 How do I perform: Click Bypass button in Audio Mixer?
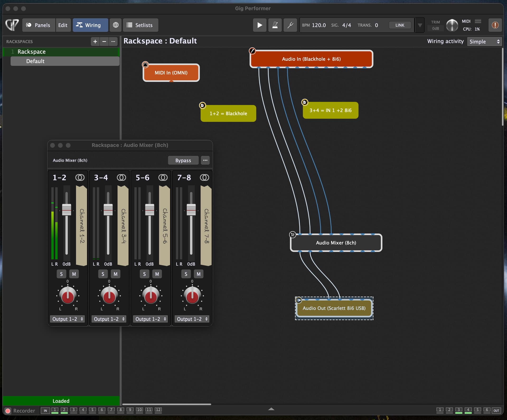pyautogui.click(x=183, y=160)
